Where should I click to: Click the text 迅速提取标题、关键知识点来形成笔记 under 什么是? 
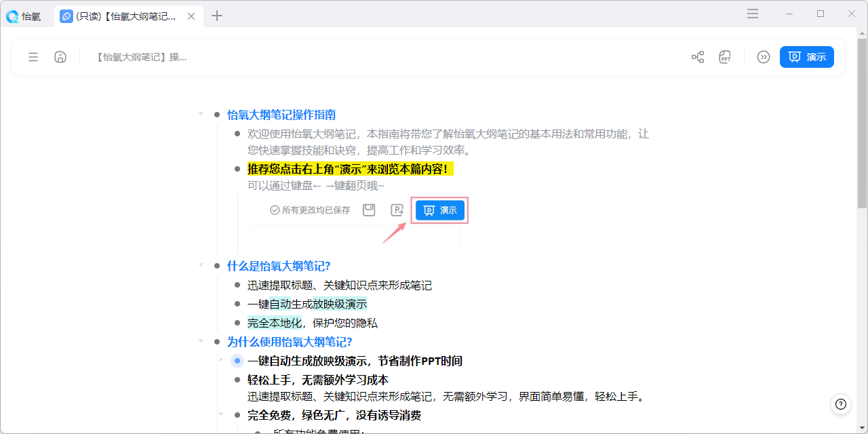pos(340,285)
